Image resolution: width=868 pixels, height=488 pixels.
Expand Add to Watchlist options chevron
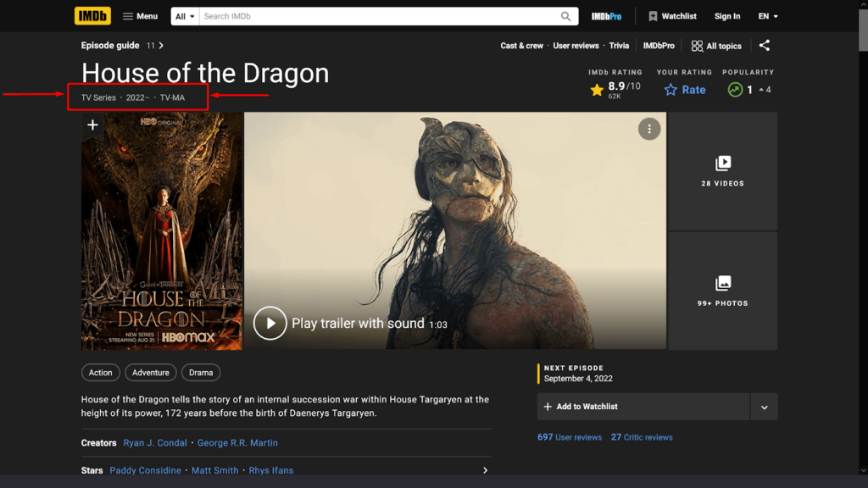tap(764, 407)
